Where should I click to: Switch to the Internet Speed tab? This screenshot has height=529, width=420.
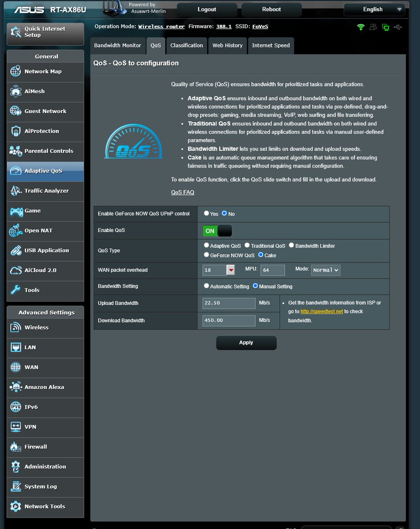(x=271, y=45)
